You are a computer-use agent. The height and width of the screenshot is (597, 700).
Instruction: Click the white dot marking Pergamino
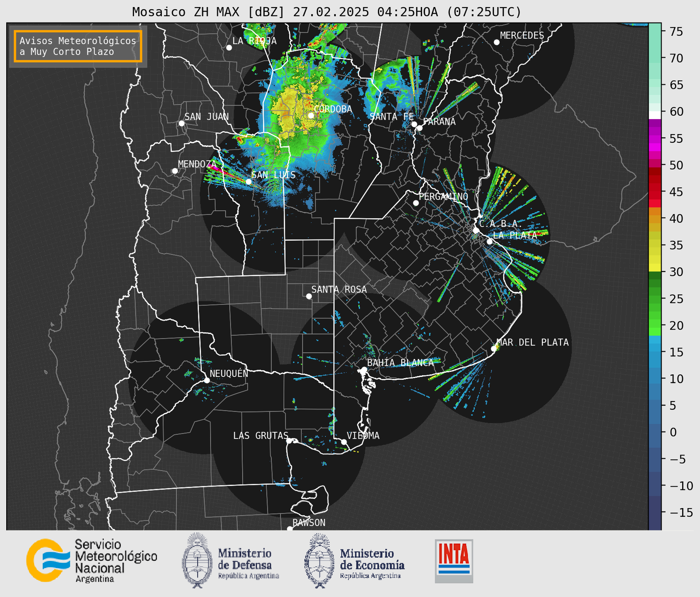(416, 203)
